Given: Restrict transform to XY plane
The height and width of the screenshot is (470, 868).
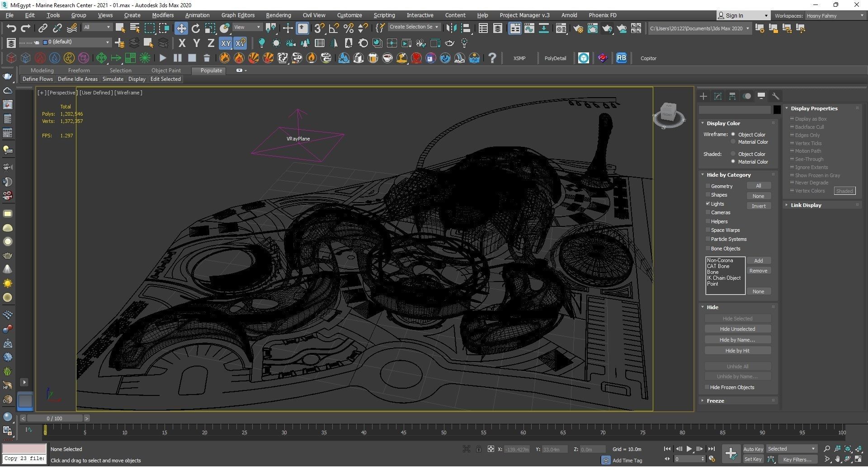Looking at the screenshot, I should (x=225, y=43).
